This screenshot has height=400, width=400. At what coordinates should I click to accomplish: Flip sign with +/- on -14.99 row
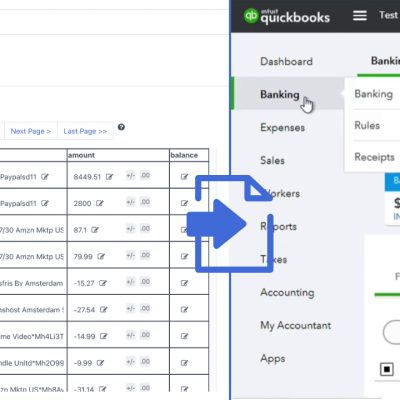tap(131, 335)
